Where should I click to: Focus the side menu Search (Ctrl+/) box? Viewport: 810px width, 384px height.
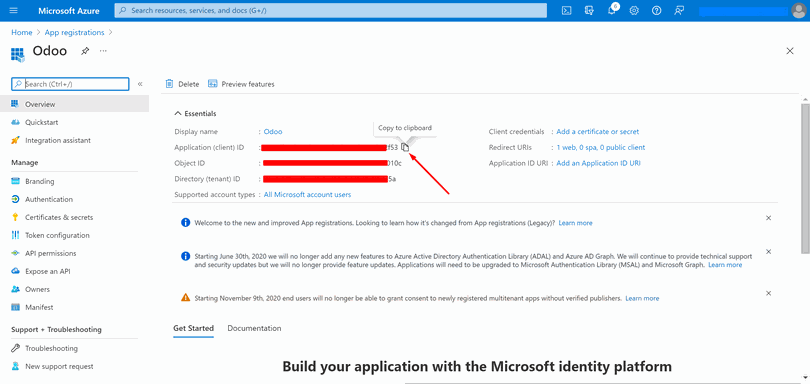point(70,84)
